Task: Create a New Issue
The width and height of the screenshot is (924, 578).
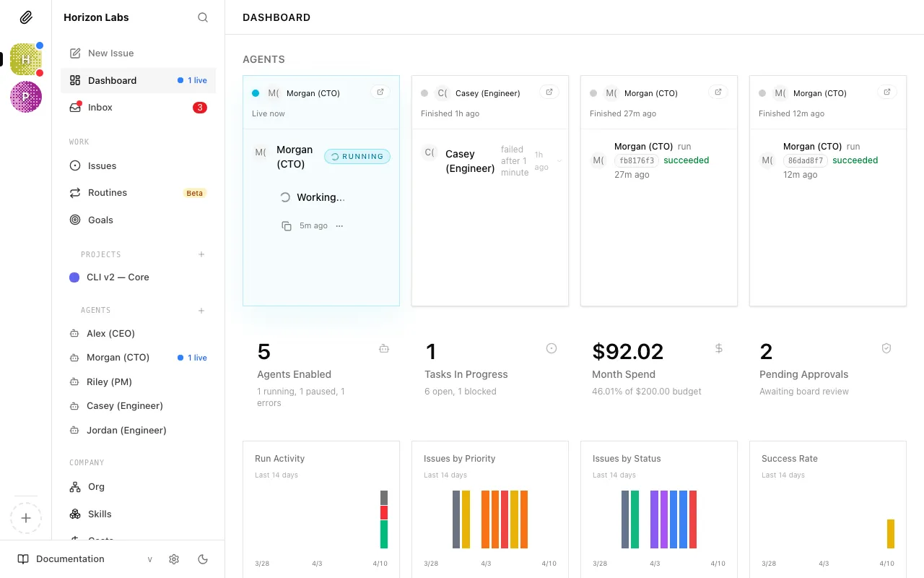Action: [x=138, y=53]
